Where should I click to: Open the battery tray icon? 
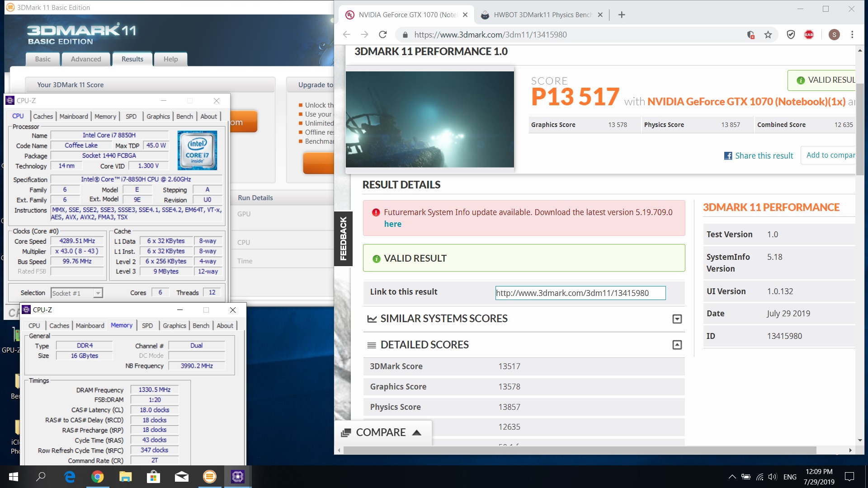pyautogui.click(x=746, y=477)
